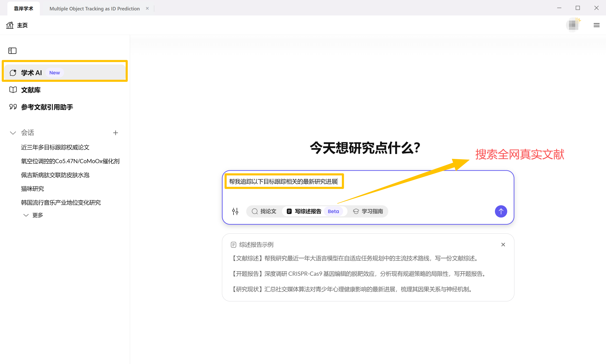Click inside the research query input box
This screenshot has width=606, height=364.
click(284, 181)
